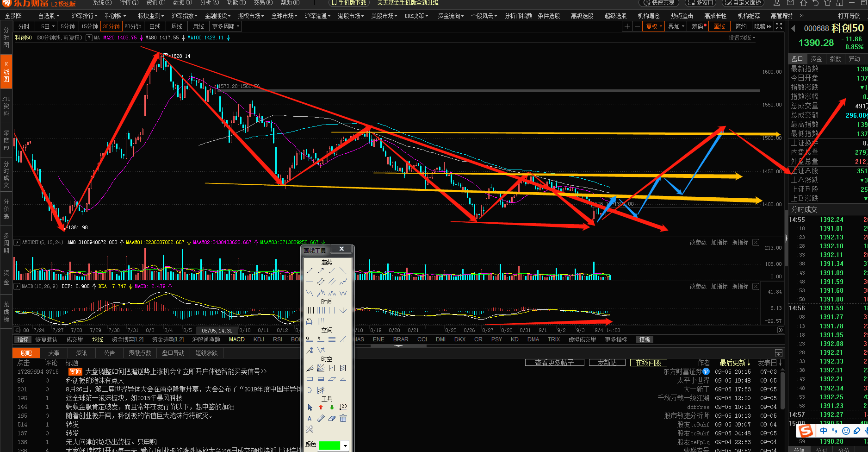Click the 08/05 14:30 timeline date marker
This screenshot has width=868, height=452.
[x=217, y=330]
